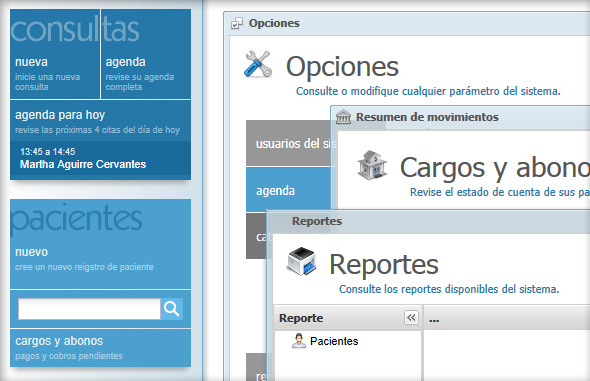Click the magnifying glass search button
590x381 pixels.
(x=172, y=309)
